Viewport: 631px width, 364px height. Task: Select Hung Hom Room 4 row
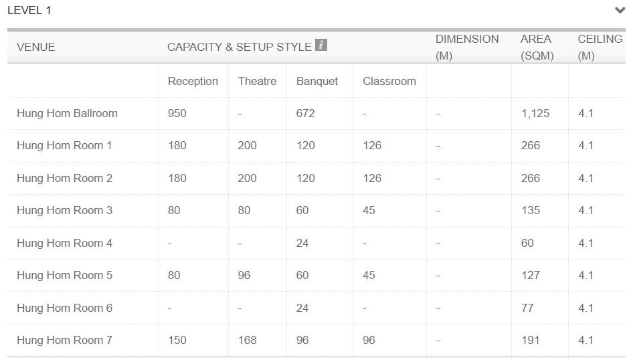click(317, 243)
